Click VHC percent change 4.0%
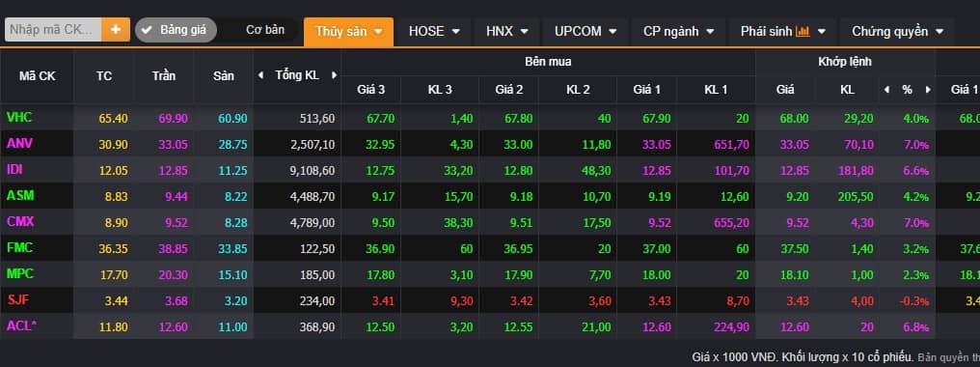 point(915,119)
